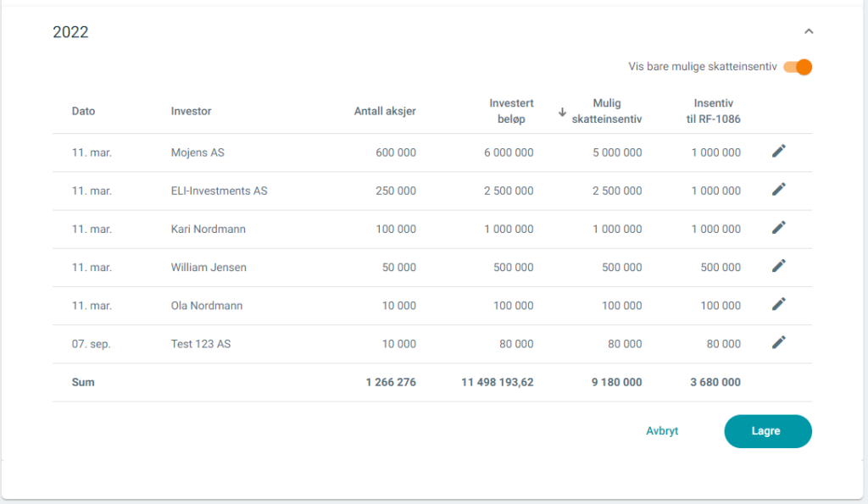Collapse the 2022 section chevron
Image resolution: width=868 pixels, height=504 pixels.
pyautogui.click(x=809, y=31)
